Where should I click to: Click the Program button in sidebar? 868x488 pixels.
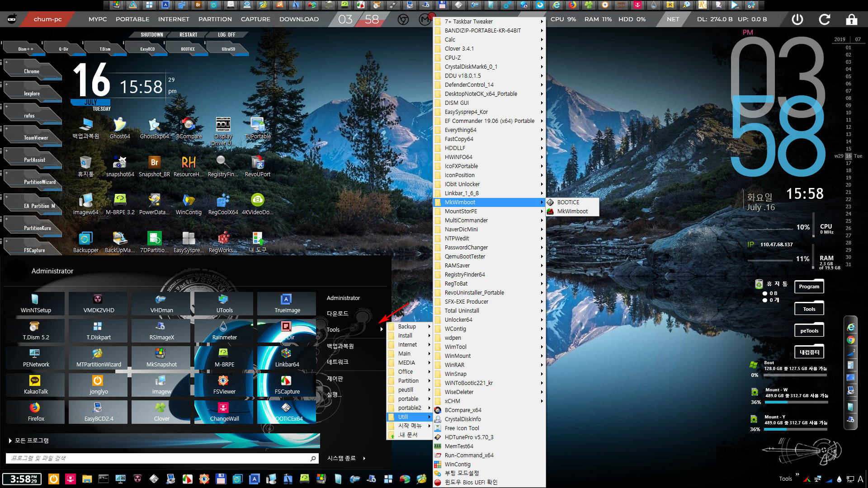[x=809, y=286]
